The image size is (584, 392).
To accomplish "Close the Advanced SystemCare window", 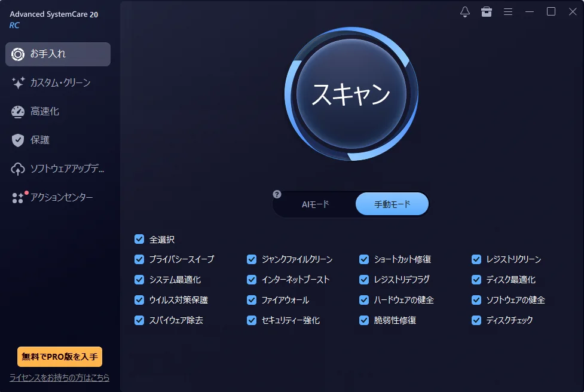I will tap(573, 11).
